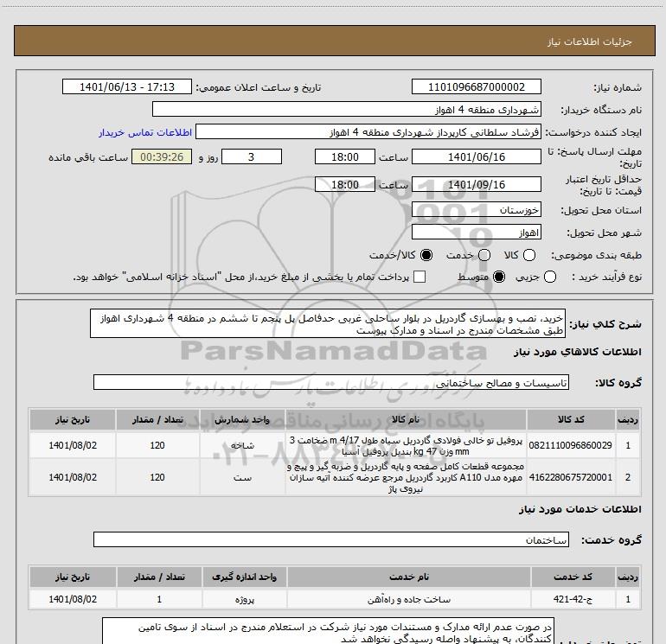This screenshot has width=666, height=644.
Task: Click the need number field 1101096687000002
Action: point(476,86)
